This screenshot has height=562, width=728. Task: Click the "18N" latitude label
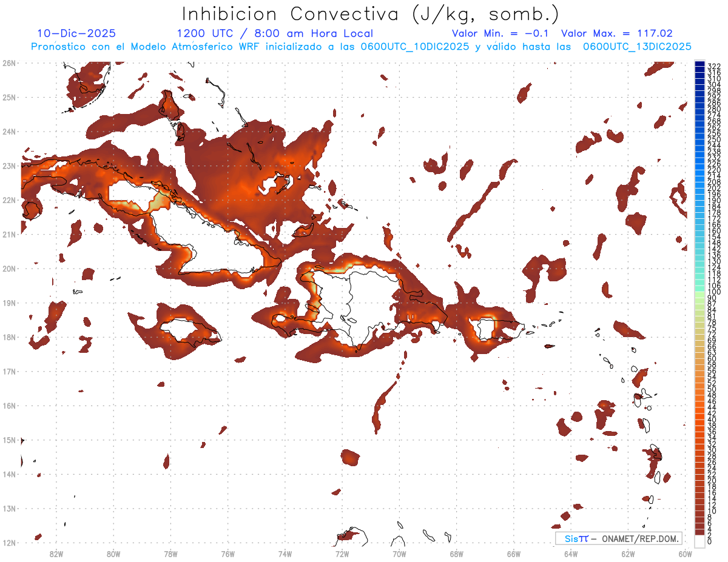(x=8, y=337)
